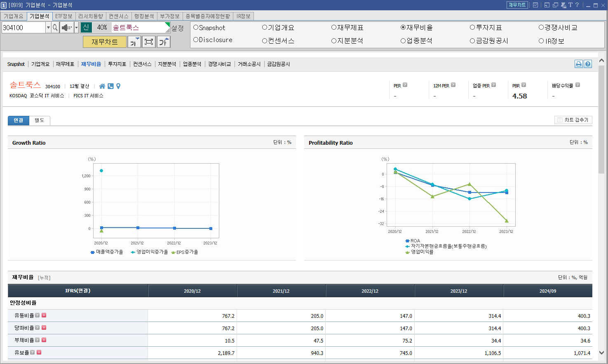
Task: Select the 컨센서스 radio button
Action: (265, 41)
